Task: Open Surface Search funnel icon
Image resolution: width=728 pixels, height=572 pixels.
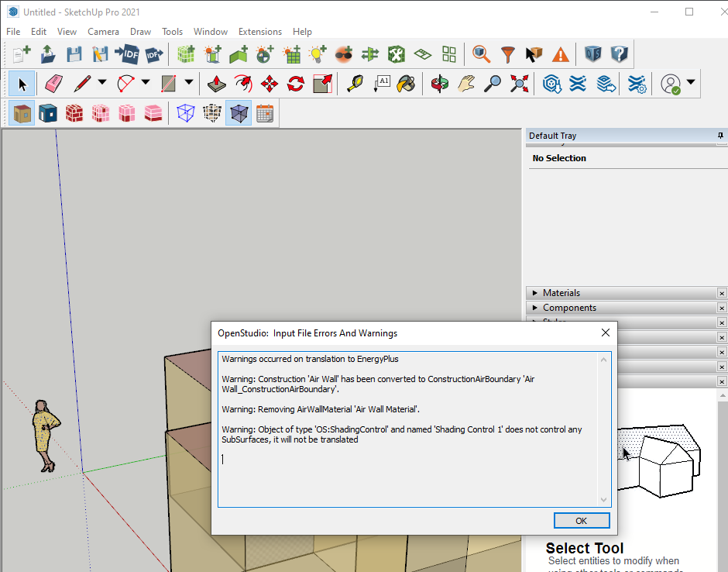Action: tap(507, 54)
